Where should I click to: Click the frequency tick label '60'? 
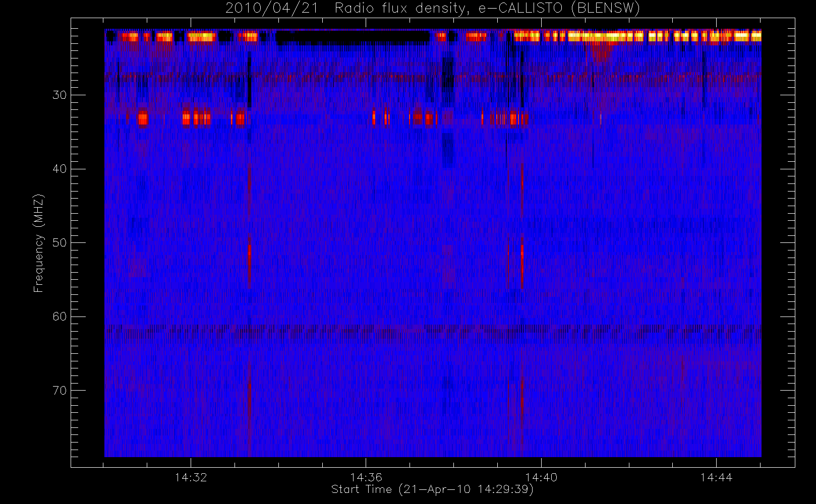pyautogui.click(x=60, y=317)
